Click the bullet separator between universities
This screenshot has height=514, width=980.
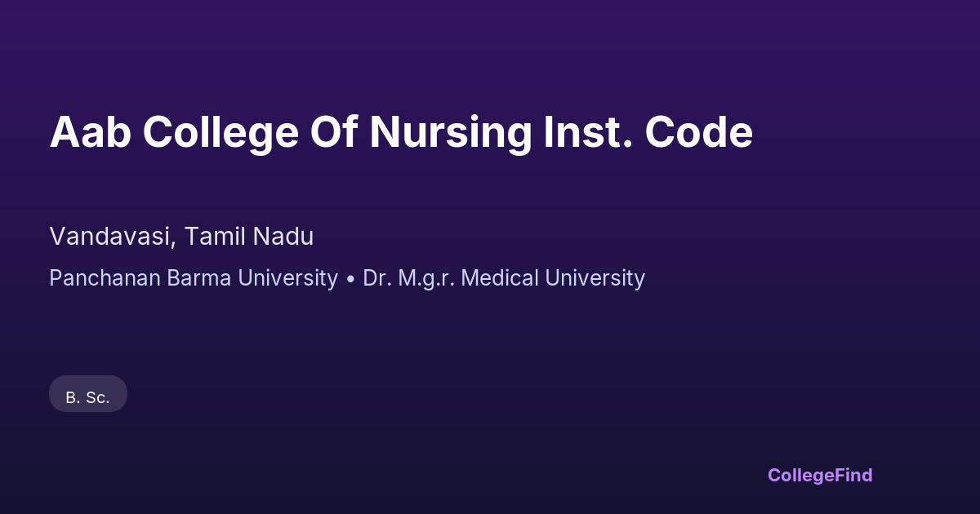pyautogui.click(x=350, y=279)
